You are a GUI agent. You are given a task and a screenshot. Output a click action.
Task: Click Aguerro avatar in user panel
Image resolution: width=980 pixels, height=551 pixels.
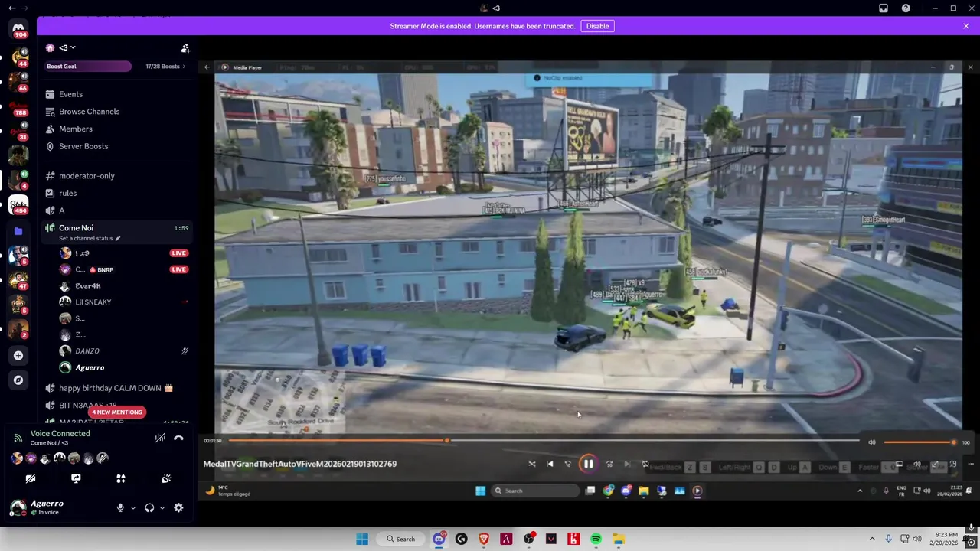(x=18, y=507)
